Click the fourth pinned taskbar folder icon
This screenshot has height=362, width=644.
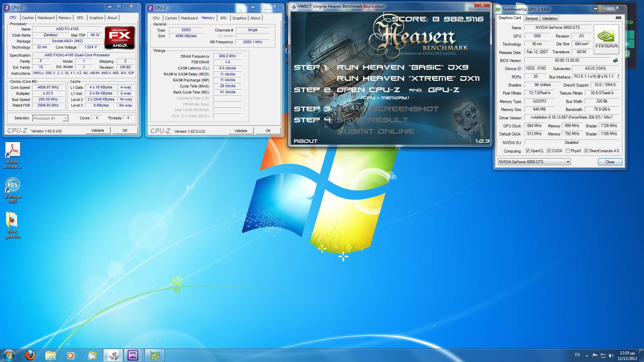click(92, 355)
